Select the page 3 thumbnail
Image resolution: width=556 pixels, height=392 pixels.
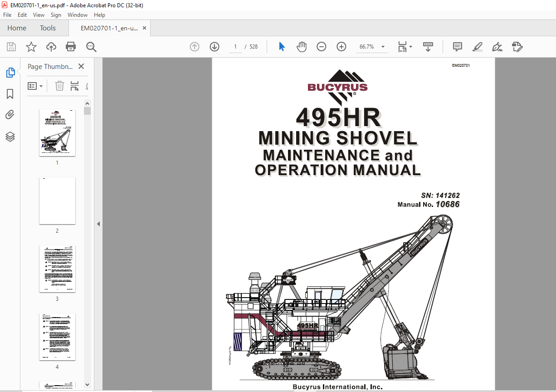coord(57,269)
